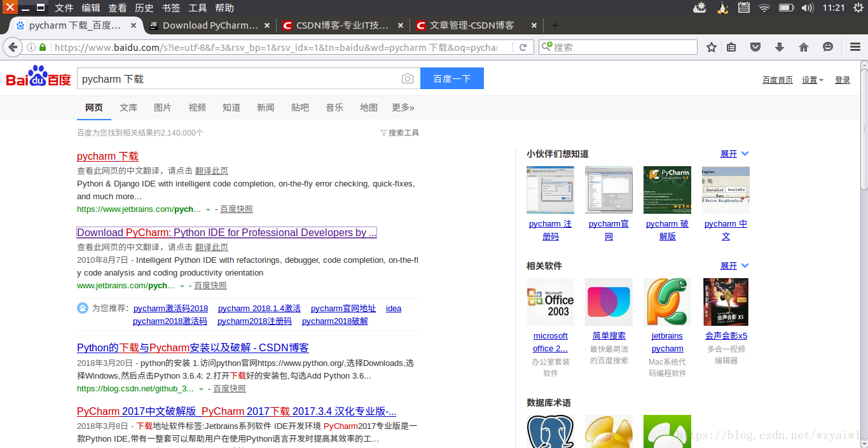Click the Firefox 搜索 search box
This screenshot has width=868, height=448.
click(x=617, y=47)
